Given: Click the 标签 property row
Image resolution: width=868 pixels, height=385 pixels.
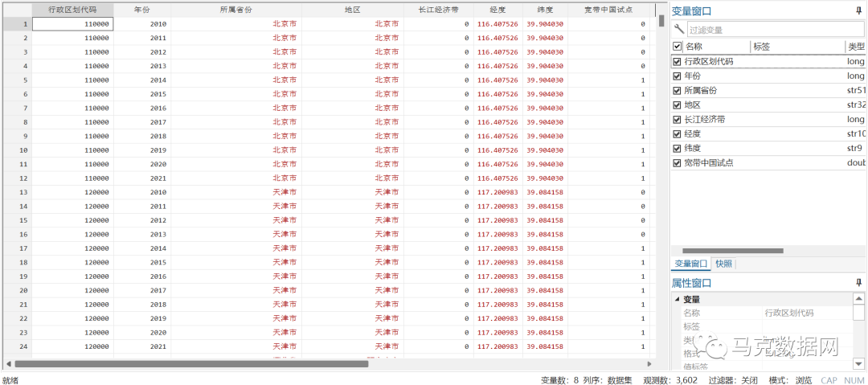Looking at the screenshot, I should [768, 327].
